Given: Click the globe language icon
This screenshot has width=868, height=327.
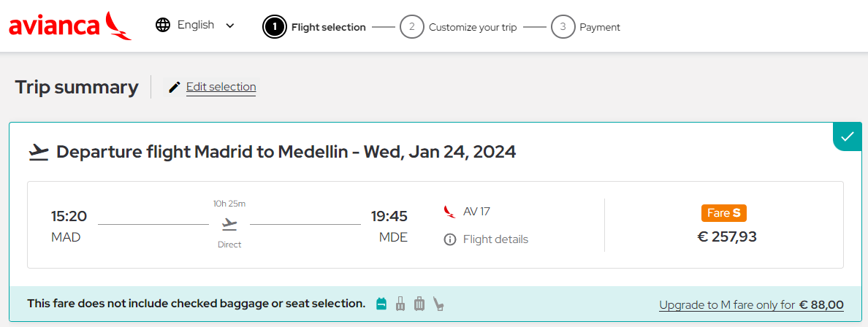Looking at the screenshot, I should pyautogui.click(x=163, y=25).
